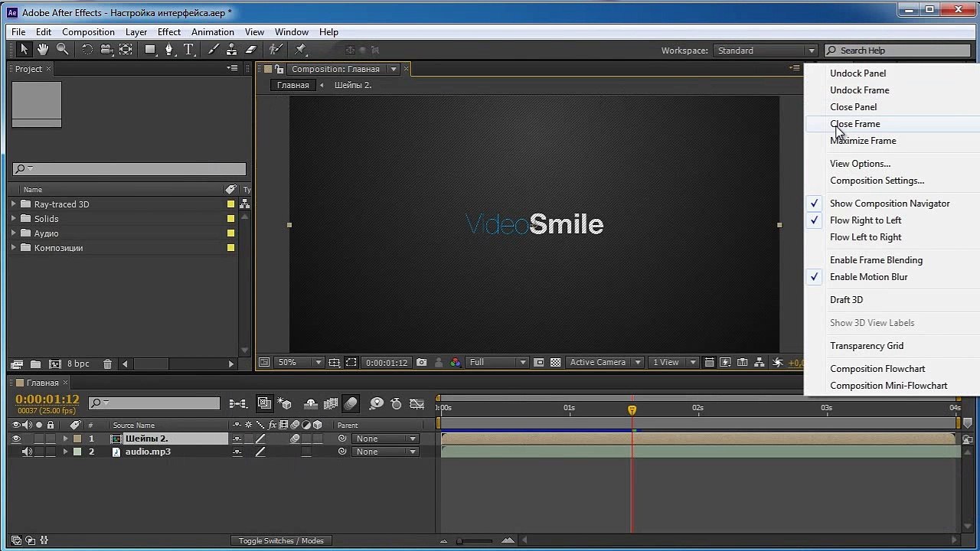Screen dimensions: 980x551
Task: Select the Roto Brush tool
Action: click(x=276, y=50)
